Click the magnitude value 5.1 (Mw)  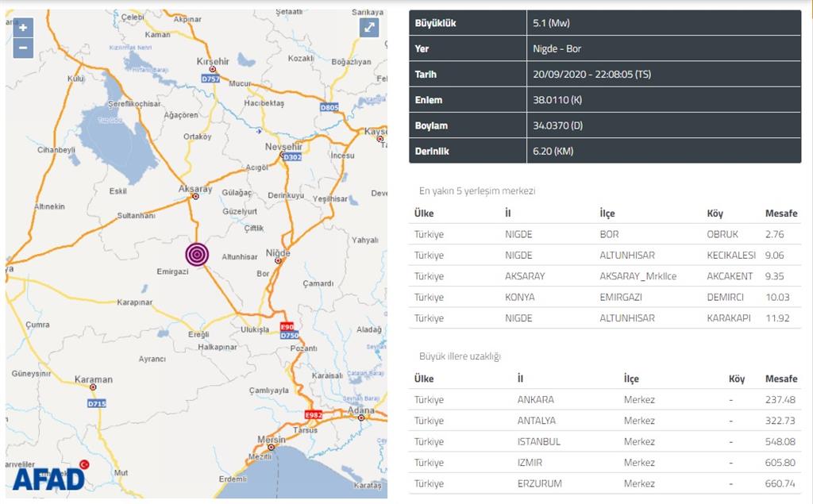pyautogui.click(x=551, y=23)
